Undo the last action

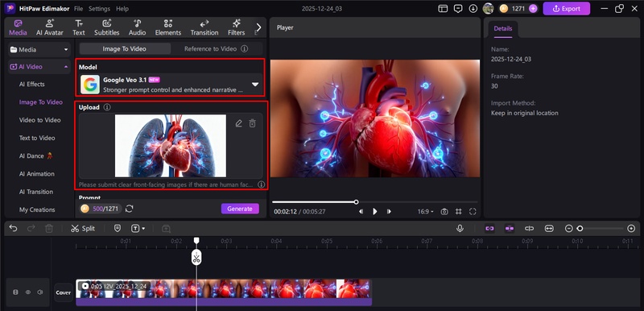[13, 229]
